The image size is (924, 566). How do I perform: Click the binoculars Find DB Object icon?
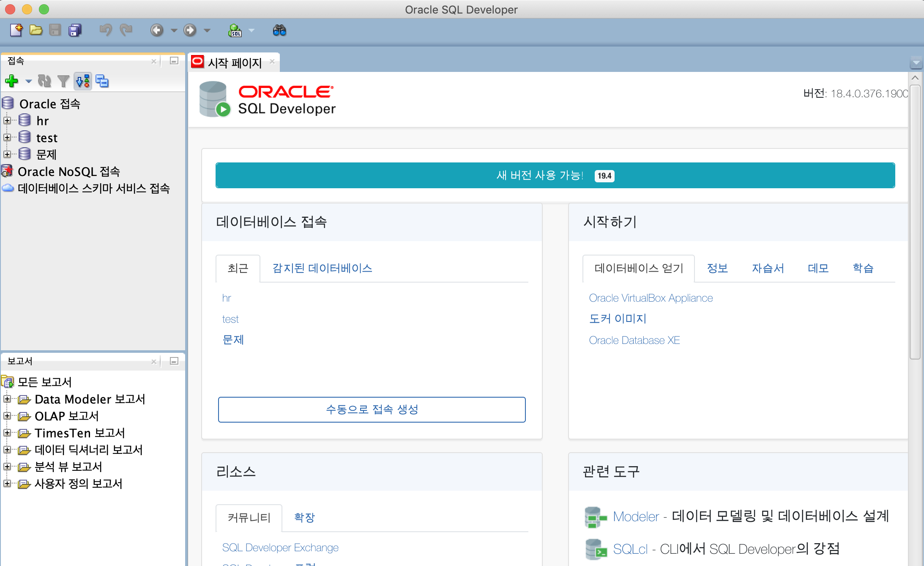279,30
